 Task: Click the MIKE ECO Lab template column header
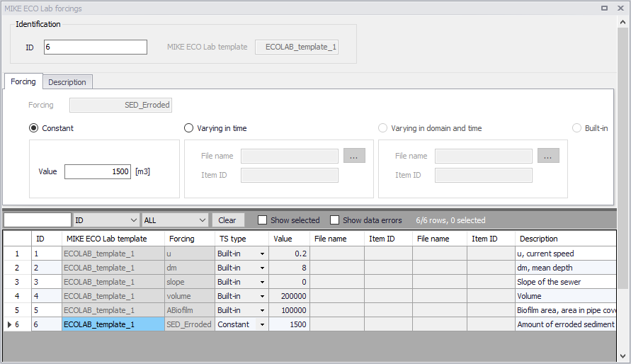[x=113, y=239]
